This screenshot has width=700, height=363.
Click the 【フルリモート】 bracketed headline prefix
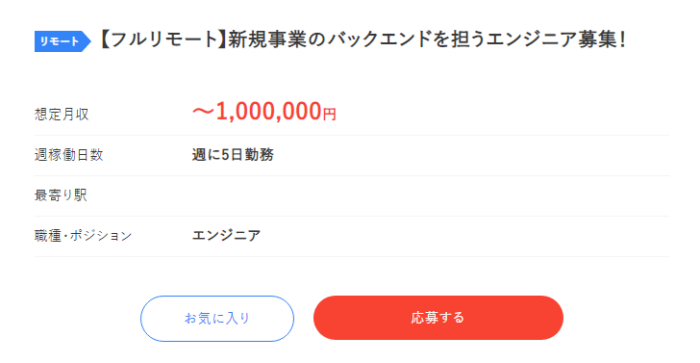(162, 40)
